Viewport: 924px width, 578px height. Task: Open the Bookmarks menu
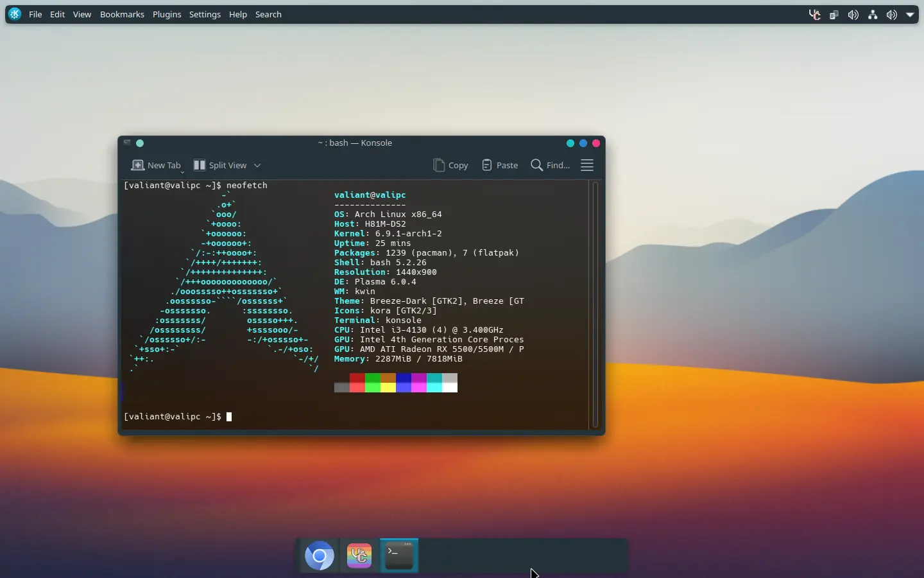[x=122, y=14]
